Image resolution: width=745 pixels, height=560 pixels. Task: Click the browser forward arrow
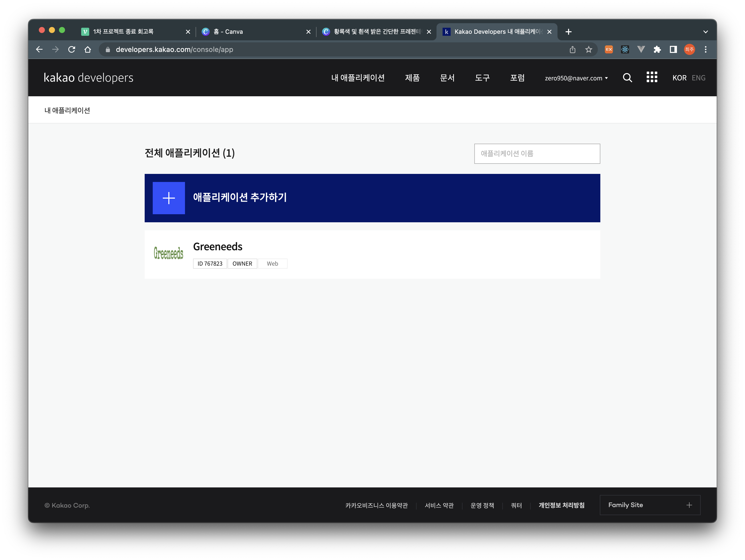(55, 49)
